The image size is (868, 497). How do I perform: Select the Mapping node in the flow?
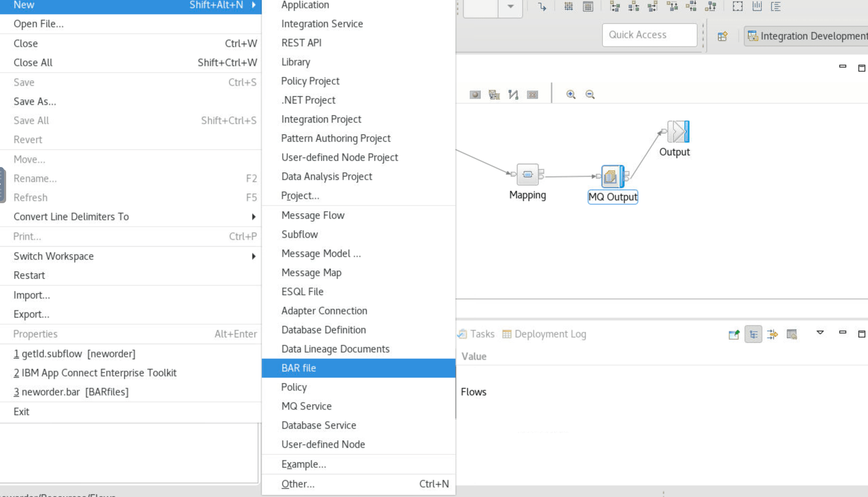[x=527, y=175]
